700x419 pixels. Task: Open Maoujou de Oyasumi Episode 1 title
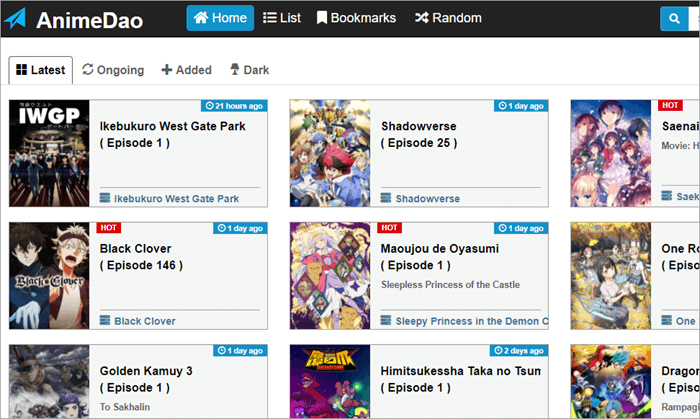440,257
